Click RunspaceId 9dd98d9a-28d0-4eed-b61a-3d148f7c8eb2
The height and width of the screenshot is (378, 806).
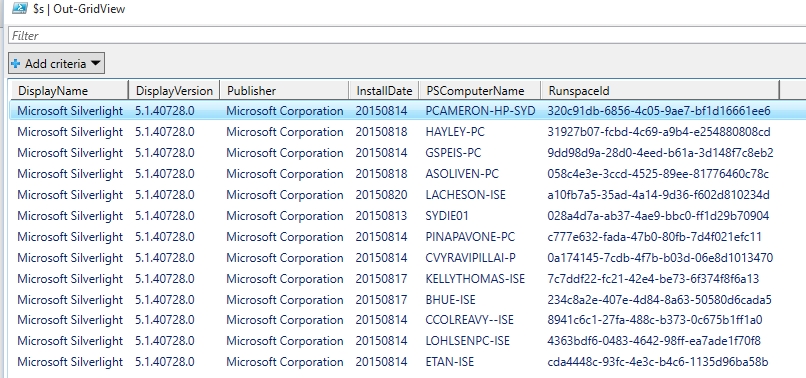point(661,153)
